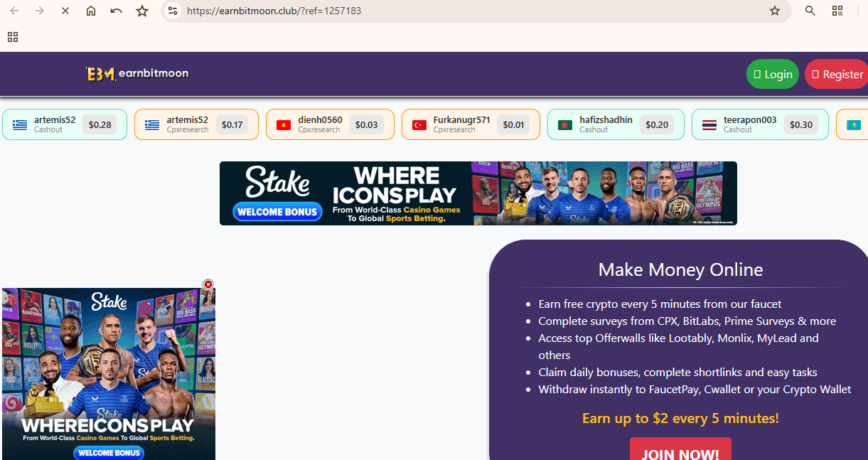Click the Register button
Screen dimensions: 868x460
(x=837, y=74)
